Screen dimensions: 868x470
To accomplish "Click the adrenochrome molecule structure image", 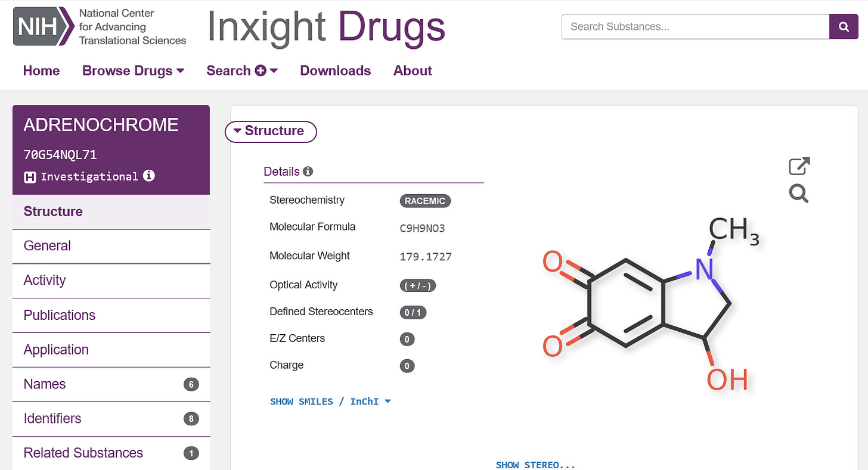I will coord(651,304).
